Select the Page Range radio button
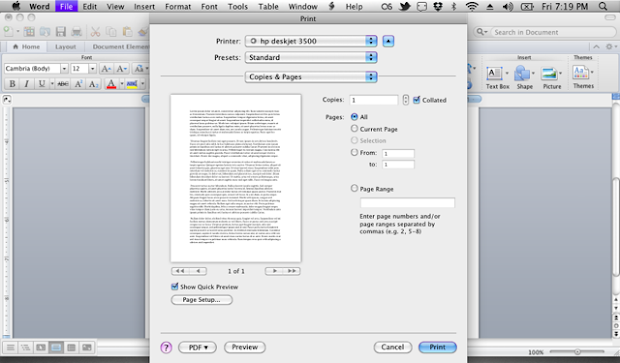 354,188
